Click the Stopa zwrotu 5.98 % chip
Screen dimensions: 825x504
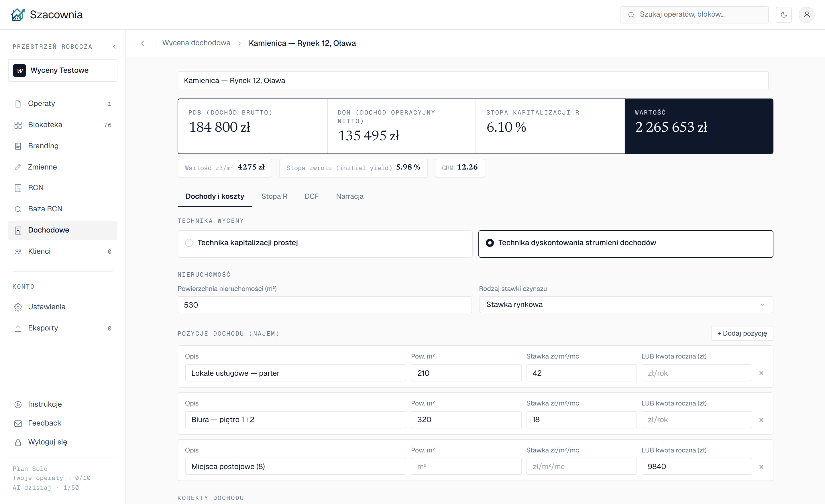tap(353, 168)
